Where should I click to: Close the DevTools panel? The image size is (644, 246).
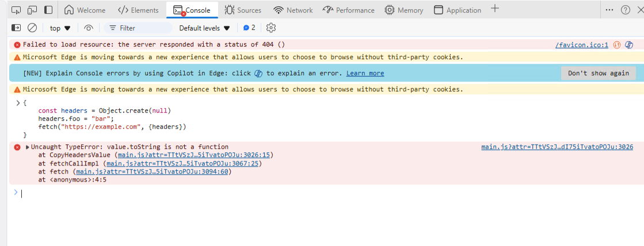[639, 10]
